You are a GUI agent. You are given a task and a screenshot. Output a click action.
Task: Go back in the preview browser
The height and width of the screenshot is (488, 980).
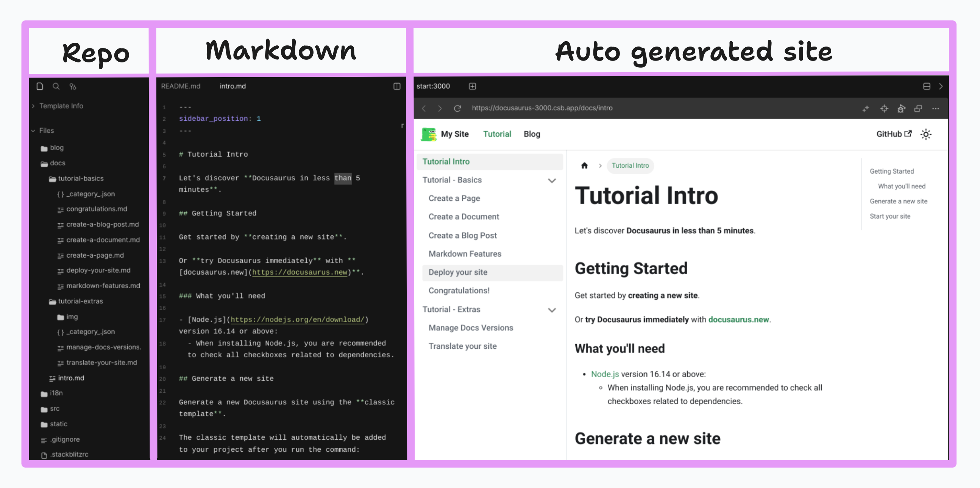[424, 108]
